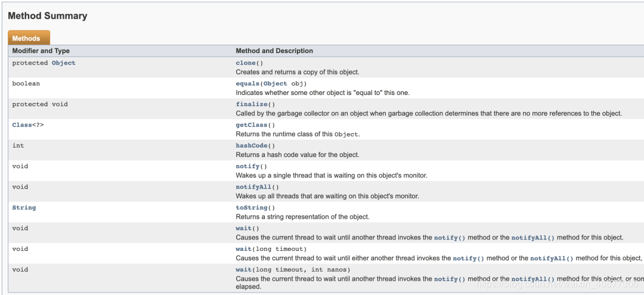Click notify() link in wait() description
This screenshot has width=644, height=295.
coord(450,238)
